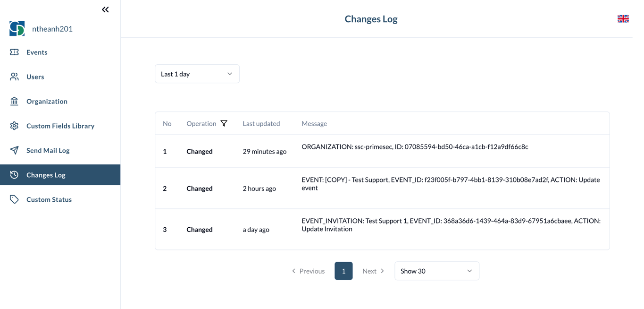Click the gear icon for Custom Fields Library
This screenshot has height=309, width=644.
[x=14, y=126]
